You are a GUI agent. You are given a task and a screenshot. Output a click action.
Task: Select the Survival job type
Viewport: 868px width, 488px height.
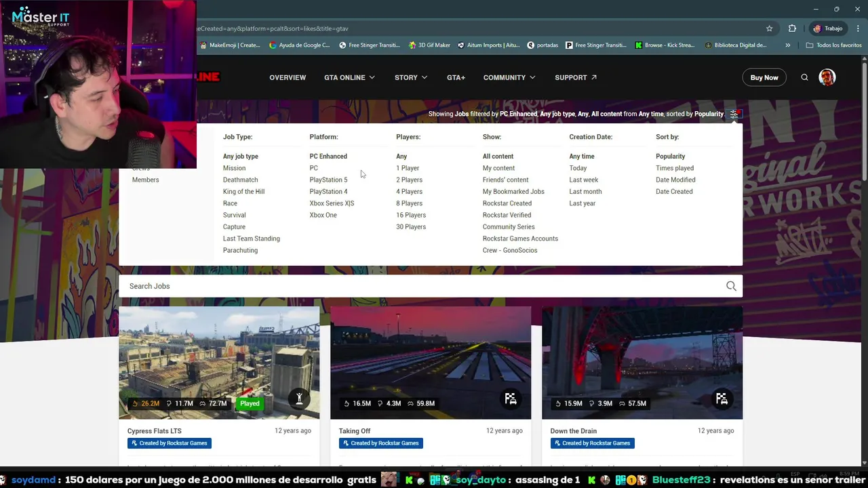pyautogui.click(x=234, y=215)
